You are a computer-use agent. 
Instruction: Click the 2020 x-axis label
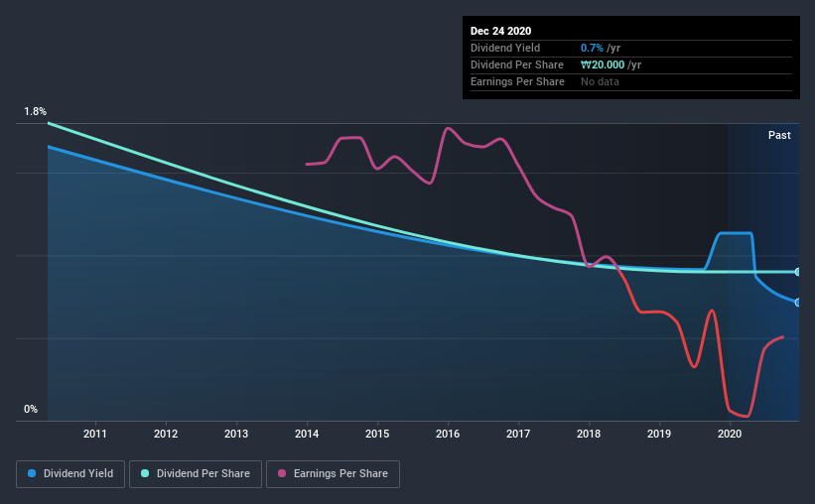730,434
